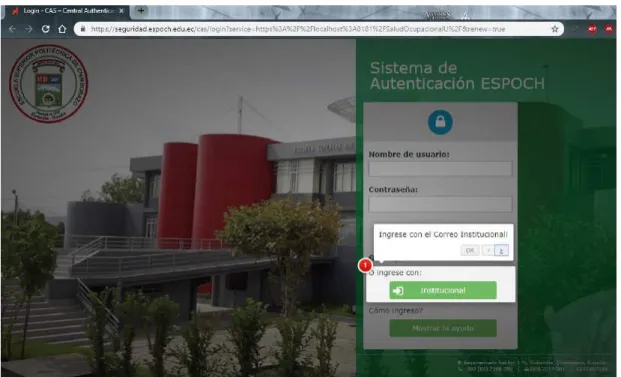Confirm the tooltip with OK
621x377 pixels.
tap(470, 250)
